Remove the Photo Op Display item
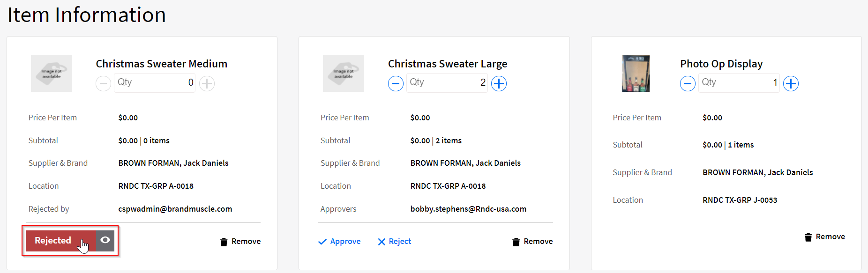 tap(824, 237)
